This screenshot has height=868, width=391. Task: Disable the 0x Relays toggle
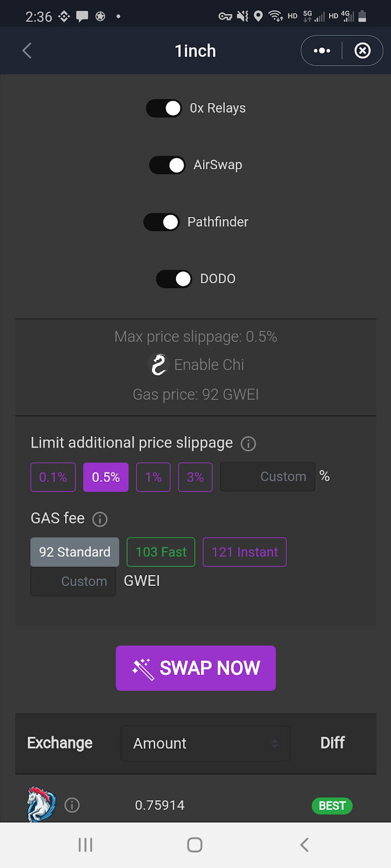point(164,108)
